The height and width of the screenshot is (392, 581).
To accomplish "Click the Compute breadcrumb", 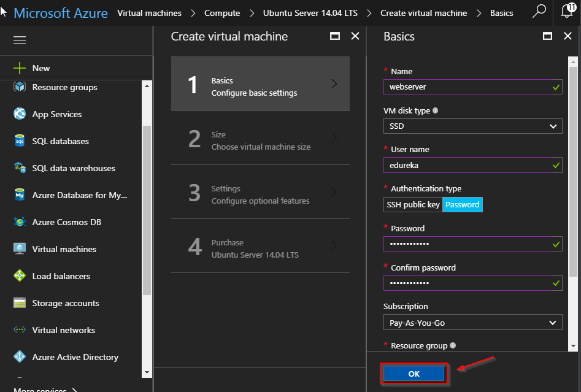I will [x=222, y=13].
